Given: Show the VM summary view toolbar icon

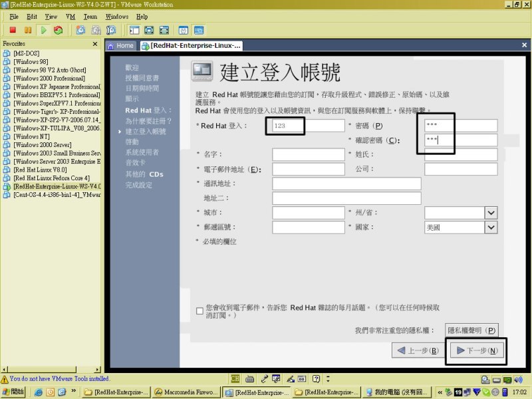Looking at the screenshot, I should click(x=184, y=30).
